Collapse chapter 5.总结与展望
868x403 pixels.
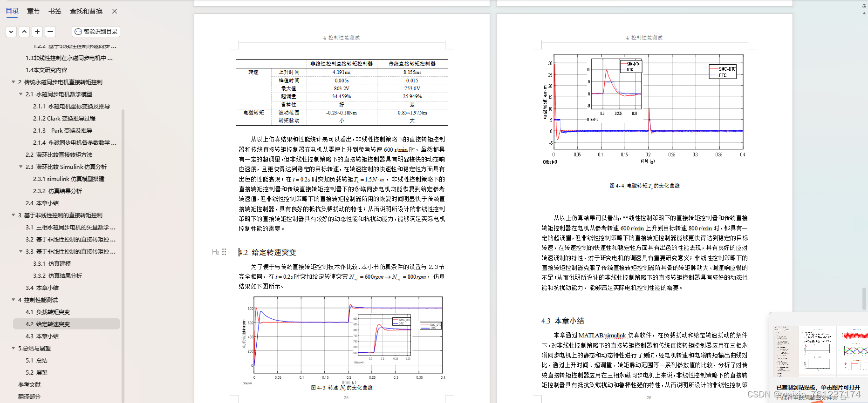coord(14,348)
